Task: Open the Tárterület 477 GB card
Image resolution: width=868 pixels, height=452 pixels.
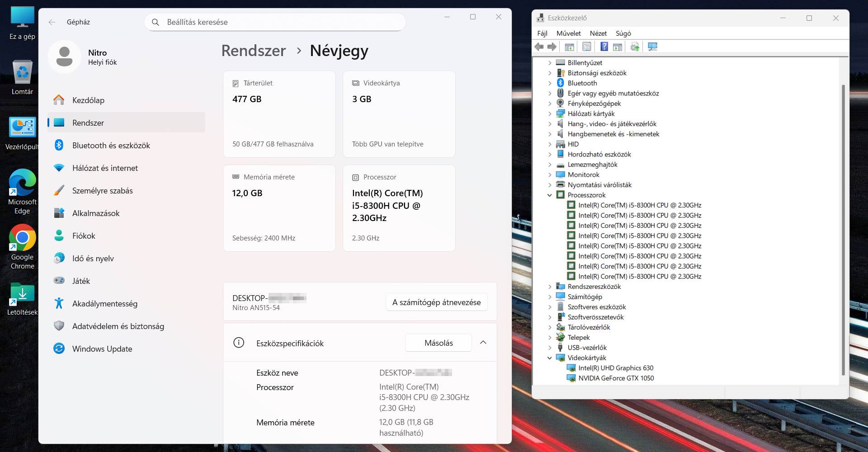Action: pos(279,114)
